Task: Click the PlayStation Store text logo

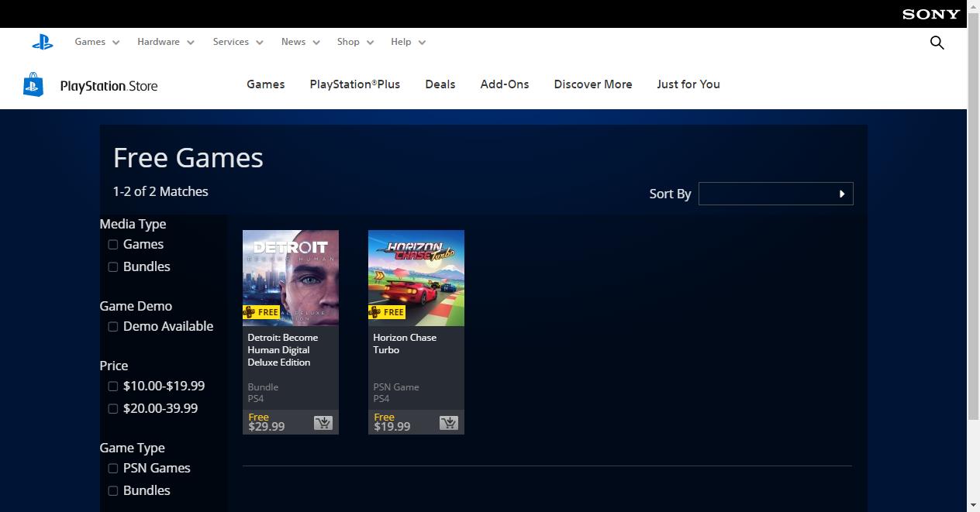Action: click(x=109, y=86)
